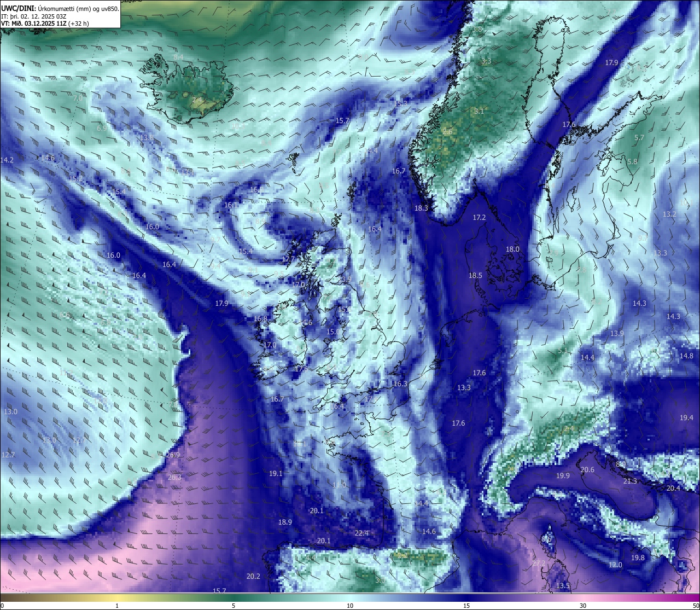Click legend tick label 15 on color scale
700x610 pixels.
pos(466,606)
